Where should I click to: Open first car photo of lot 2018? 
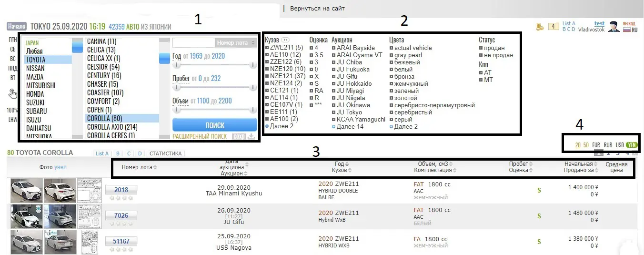[x=26, y=191]
